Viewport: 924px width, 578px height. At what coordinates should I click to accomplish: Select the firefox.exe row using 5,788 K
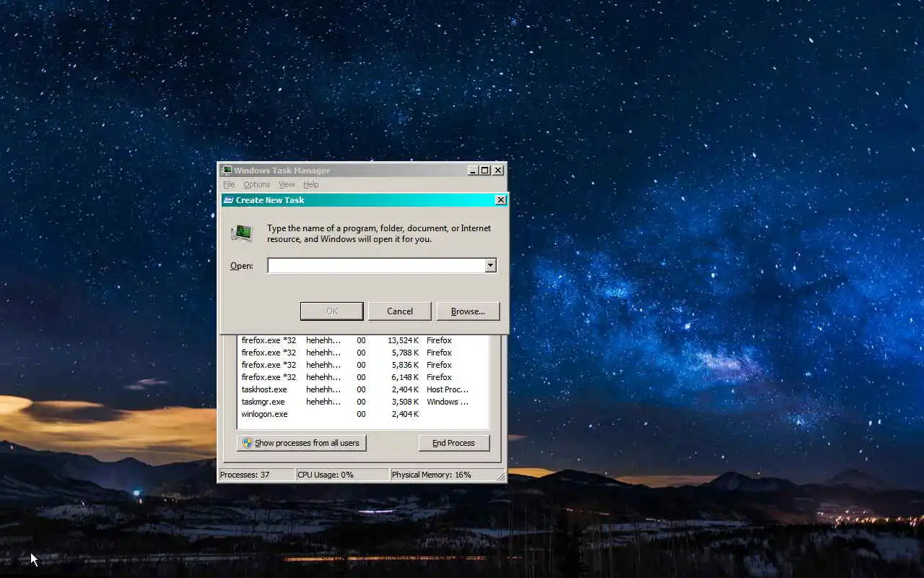(364, 353)
